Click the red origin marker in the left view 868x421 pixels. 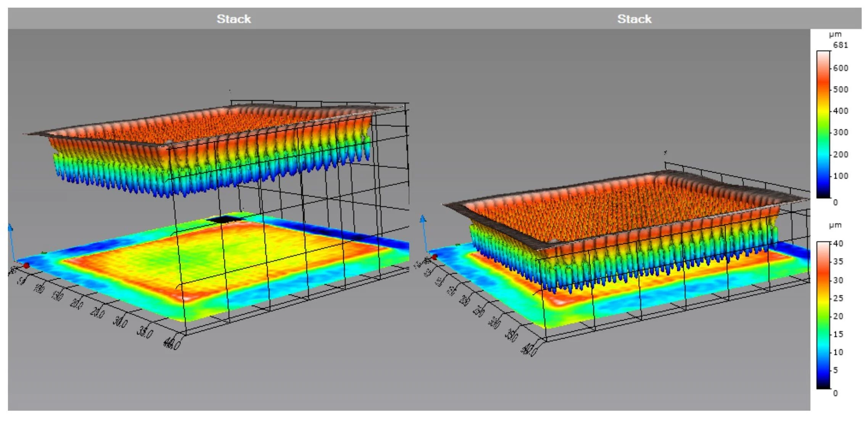(26, 265)
